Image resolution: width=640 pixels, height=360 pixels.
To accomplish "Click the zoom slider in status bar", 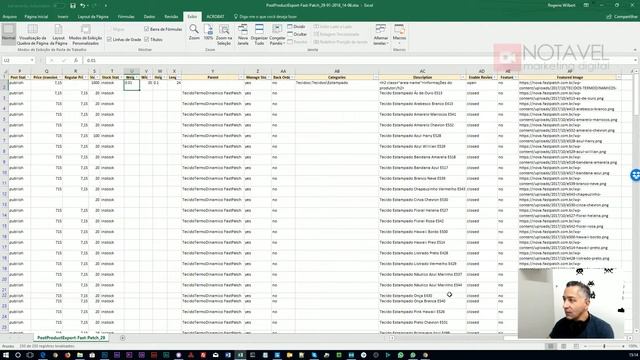I will tap(604, 346).
